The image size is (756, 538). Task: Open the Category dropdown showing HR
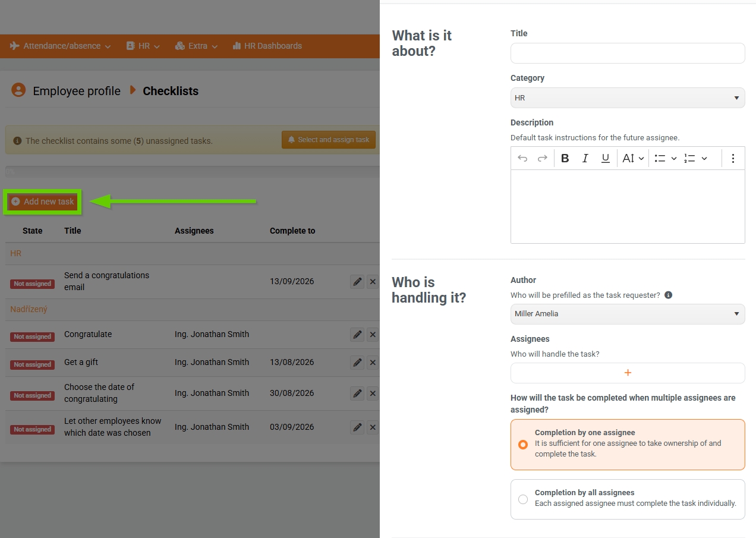click(x=628, y=97)
